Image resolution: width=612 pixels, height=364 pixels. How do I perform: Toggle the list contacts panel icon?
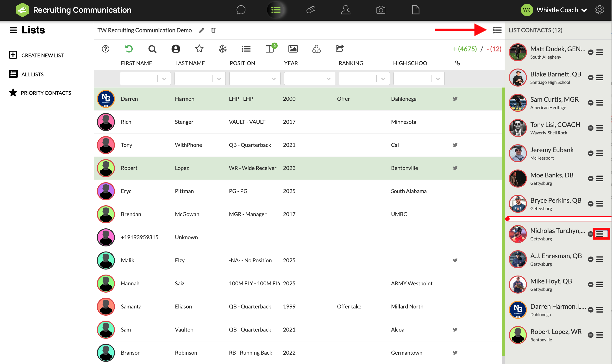click(x=497, y=30)
